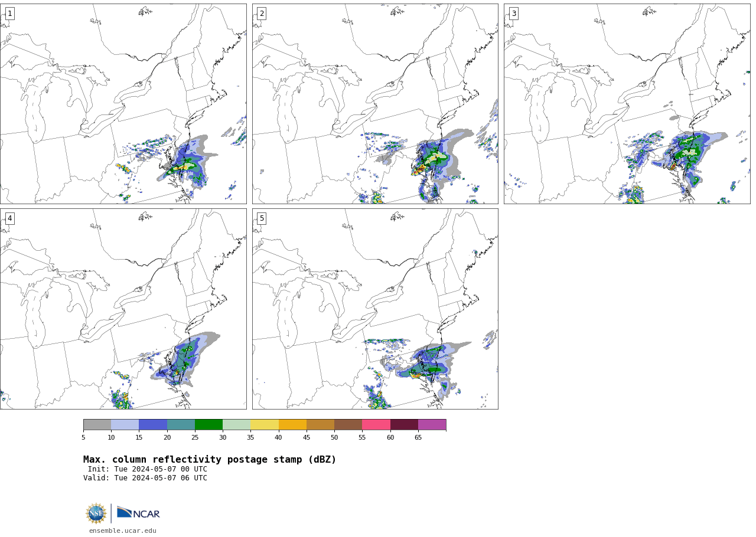756x537 pixels.
Task: Click the dark green 25-30 dBZ swatch
Action: tap(208, 425)
